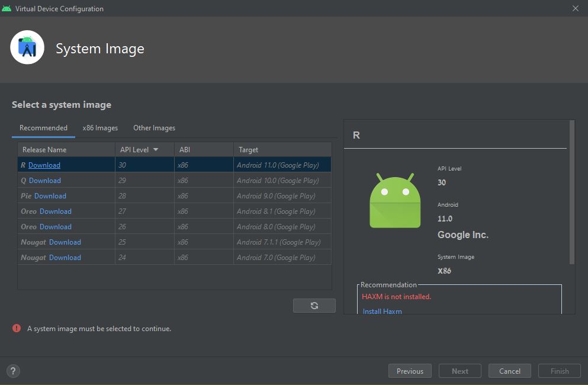
Task: Click the Android Studio logo icon
Action: [27, 47]
